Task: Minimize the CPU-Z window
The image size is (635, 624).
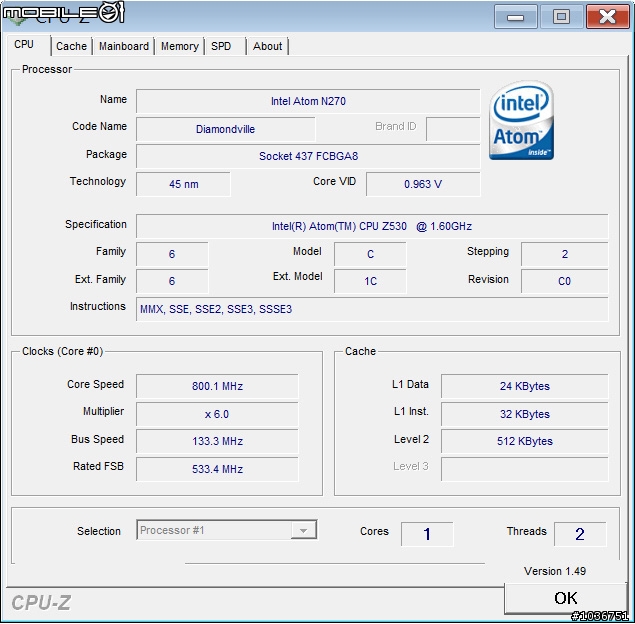Action: click(516, 17)
